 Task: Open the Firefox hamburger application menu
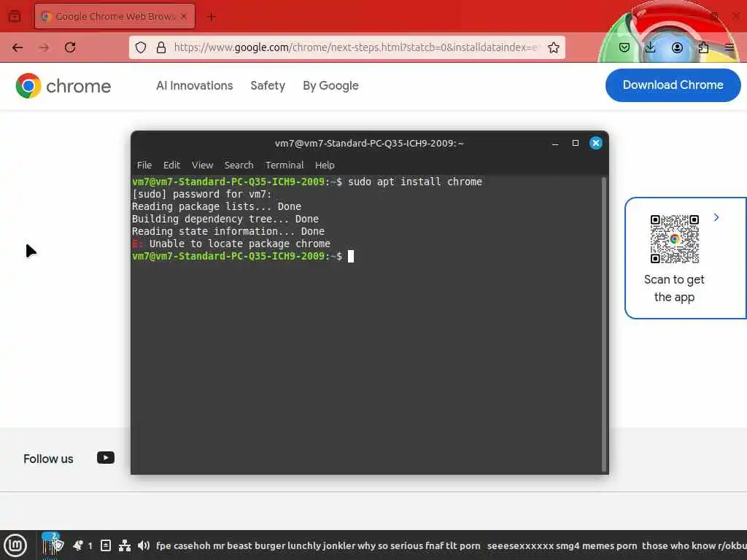pyautogui.click(x=729, y=47)
